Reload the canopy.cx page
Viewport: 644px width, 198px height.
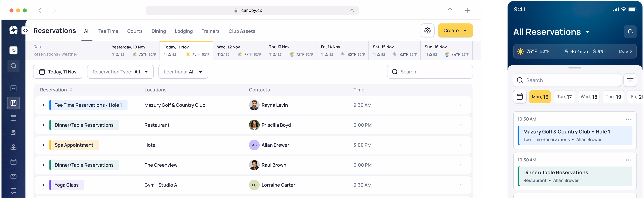(352, 10)
